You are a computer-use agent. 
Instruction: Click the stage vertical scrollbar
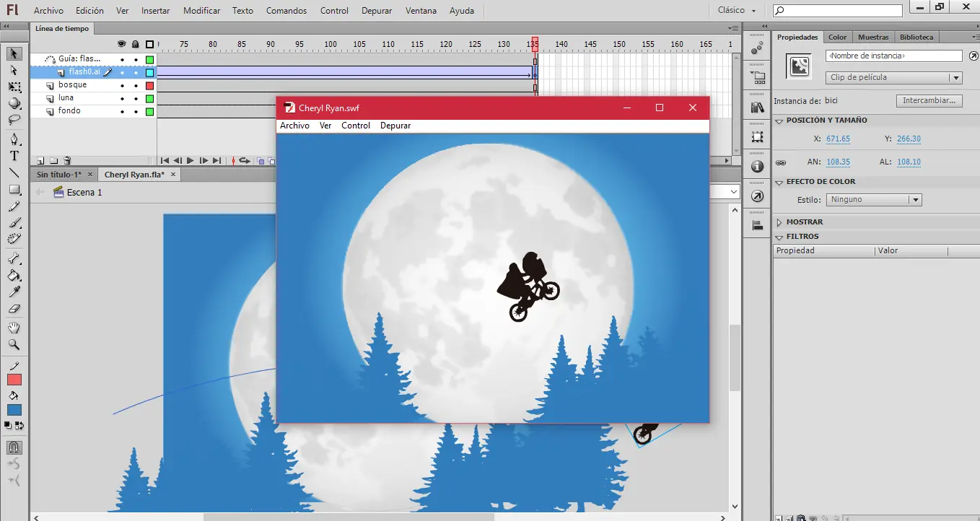pos(735,357)
